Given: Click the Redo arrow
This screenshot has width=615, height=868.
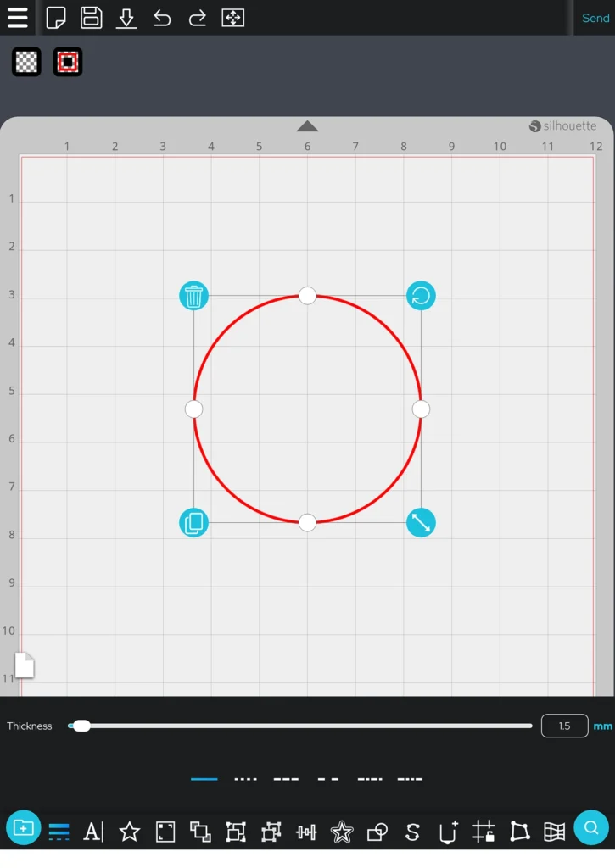Looking at the screenshot, I should pos(197,18).
